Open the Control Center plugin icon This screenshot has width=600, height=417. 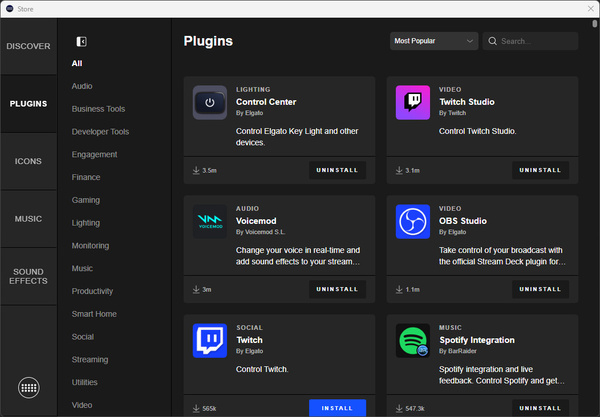click(x=210, y=103)
